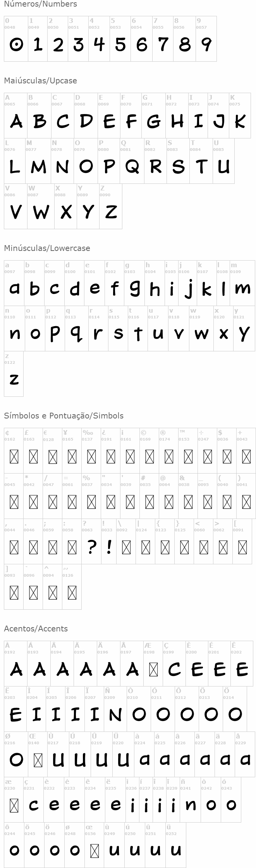Click the digit 7 glyph cell
Viewport: 256px width, 868px height.
tap(163, 39)
